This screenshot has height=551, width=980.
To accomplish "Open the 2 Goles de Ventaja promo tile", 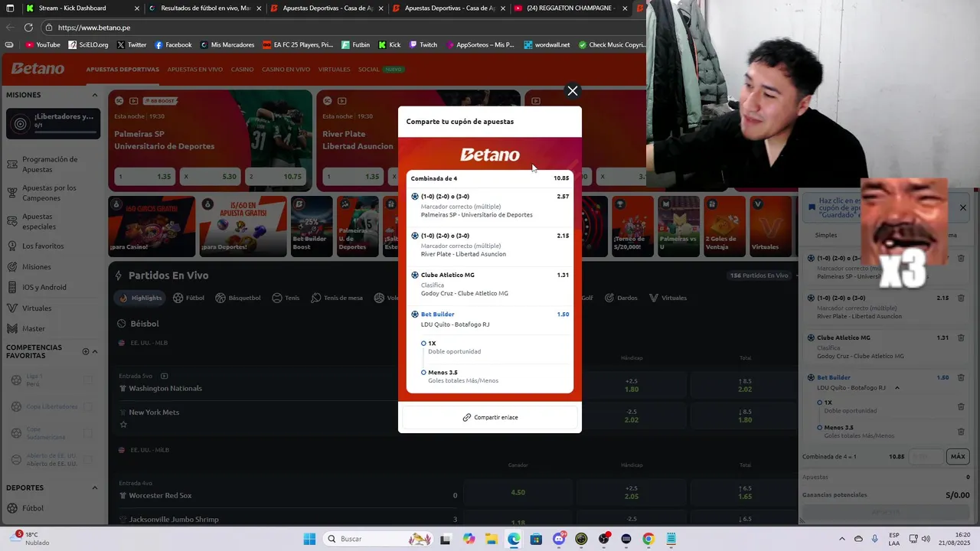I will tap(724, 226).
